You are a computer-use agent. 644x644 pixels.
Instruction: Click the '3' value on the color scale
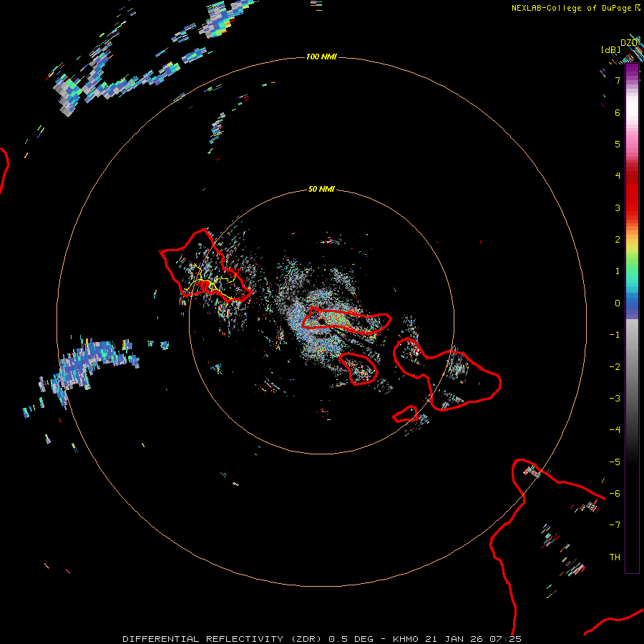pos(618,208)
